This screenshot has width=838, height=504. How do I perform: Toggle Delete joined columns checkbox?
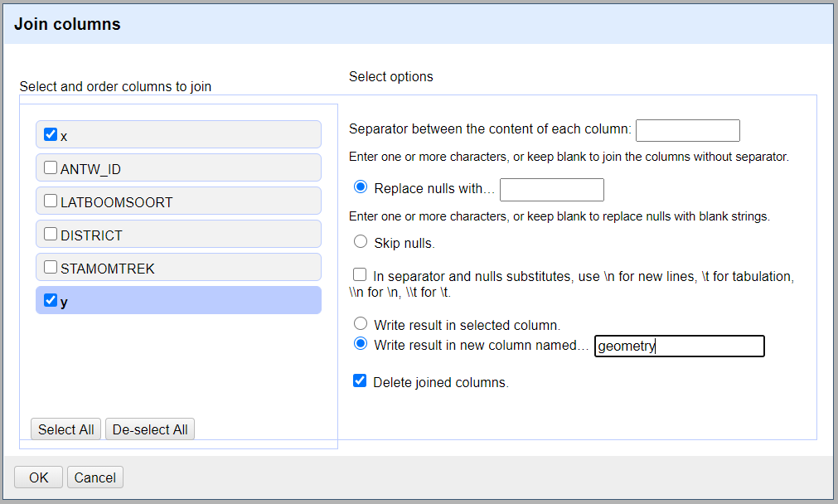coord(360,381)
